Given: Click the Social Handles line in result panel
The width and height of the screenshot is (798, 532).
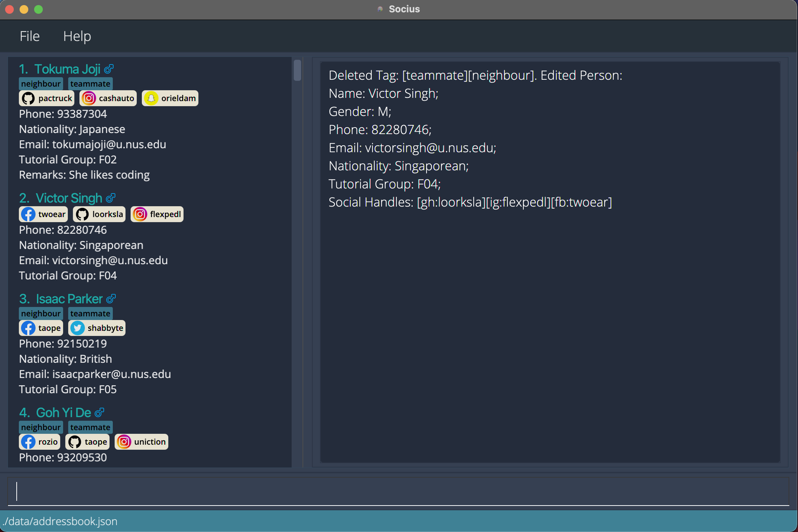Looking at the screenshot, I should (x=470, y=202).
